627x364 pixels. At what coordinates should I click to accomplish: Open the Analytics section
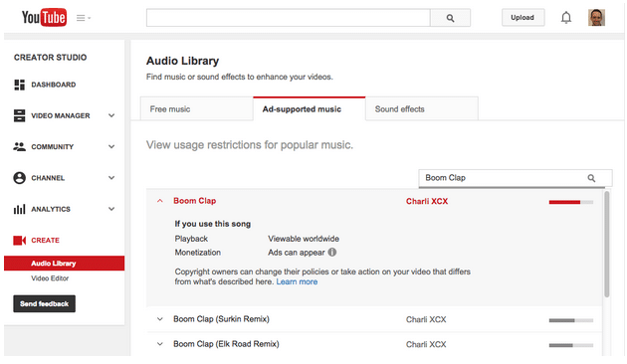pyautogui.click(x=51, y=210)
